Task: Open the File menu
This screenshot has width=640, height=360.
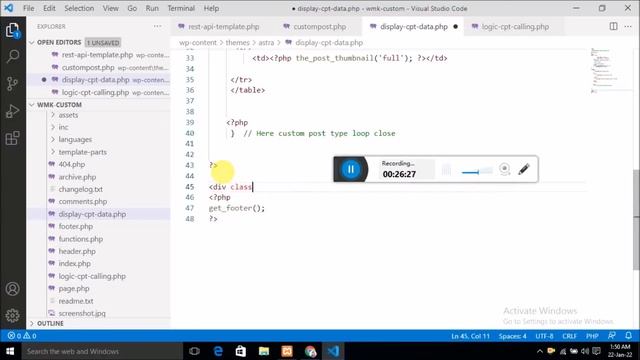Action: click(x=29, y=8)
